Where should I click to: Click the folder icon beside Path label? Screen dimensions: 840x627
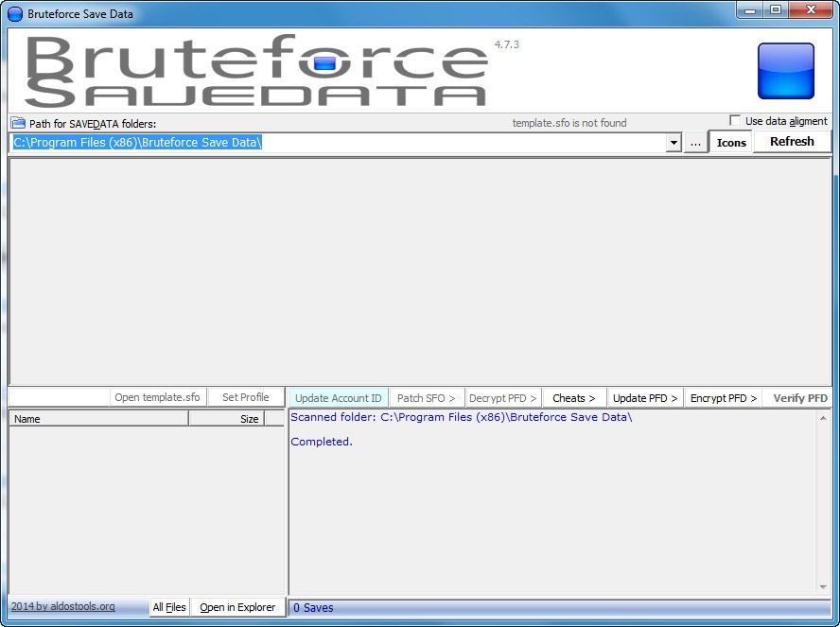(18, 123)
